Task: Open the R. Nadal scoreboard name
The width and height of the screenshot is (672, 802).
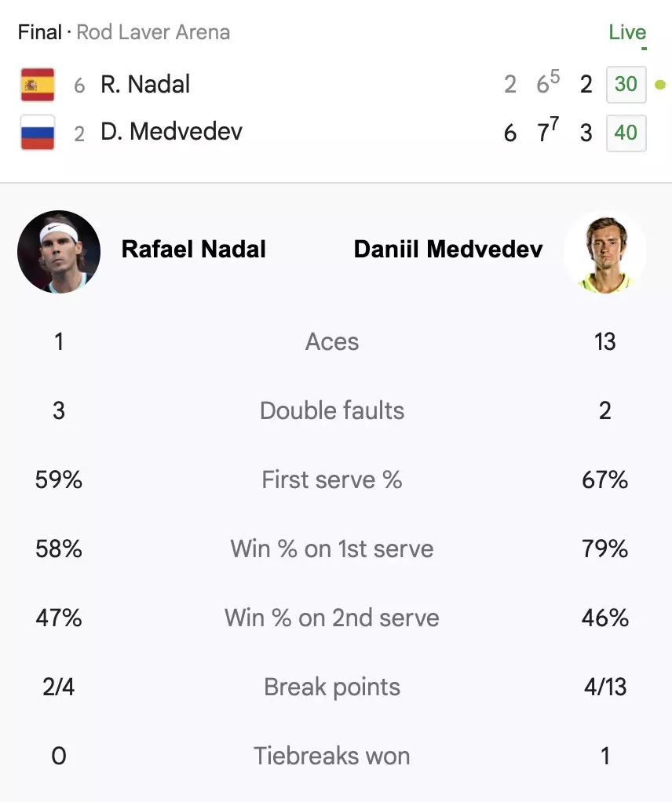Action: (145, 85)
